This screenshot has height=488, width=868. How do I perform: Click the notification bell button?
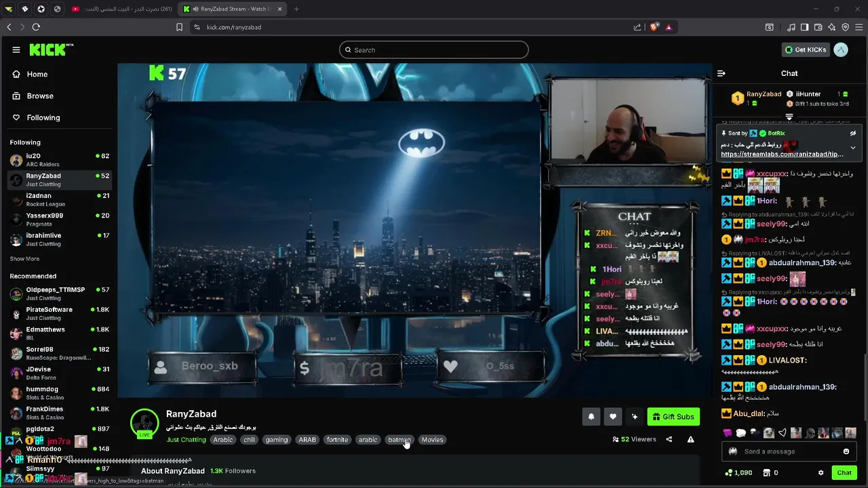coord(591,417)
